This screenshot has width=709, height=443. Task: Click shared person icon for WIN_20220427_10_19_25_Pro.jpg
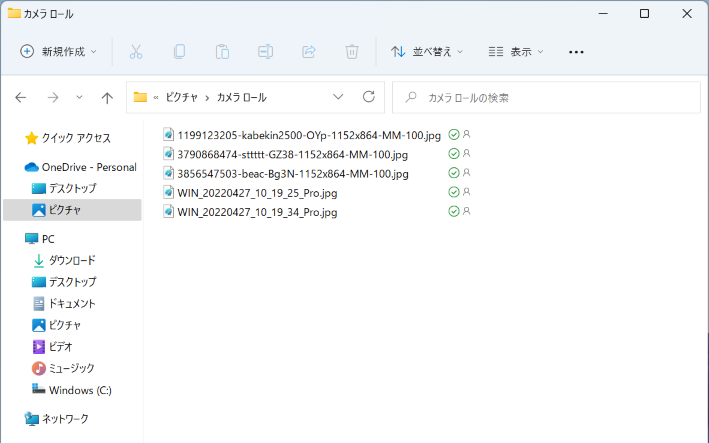(467, 192)
